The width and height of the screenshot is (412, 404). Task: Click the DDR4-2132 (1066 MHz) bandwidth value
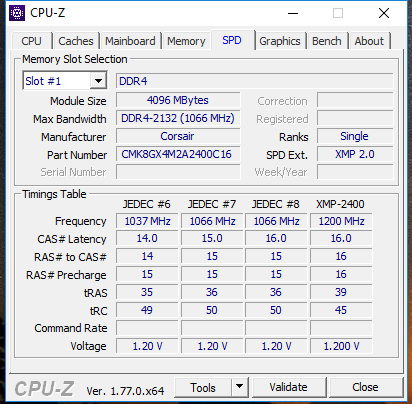point(178,118)
